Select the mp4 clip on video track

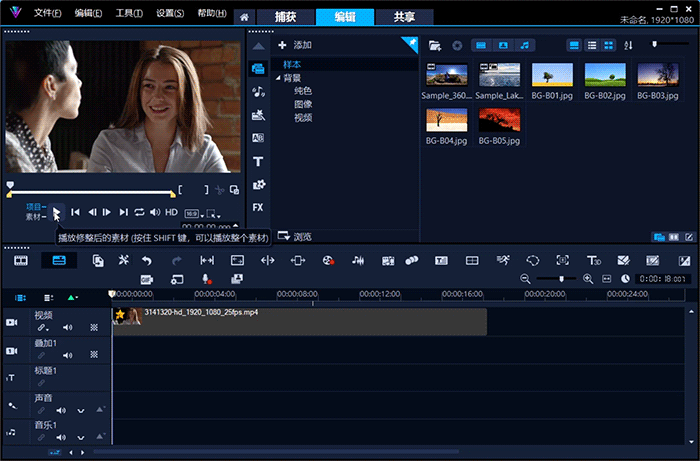(x=300, y=321)
